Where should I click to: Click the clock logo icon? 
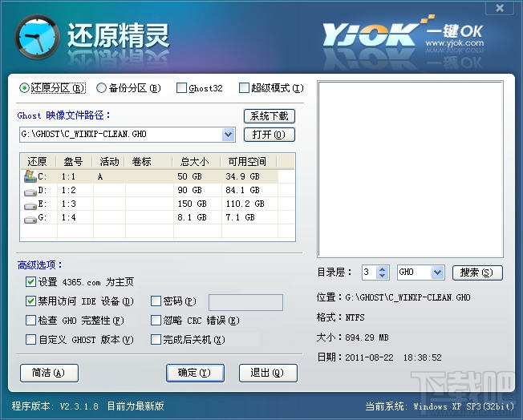point(38,38)
